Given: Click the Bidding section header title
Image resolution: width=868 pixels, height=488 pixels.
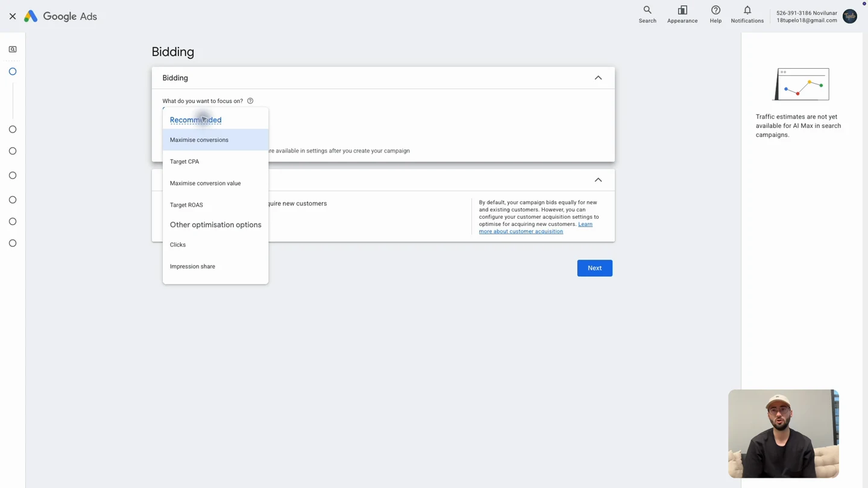Looking at the screenshot, I should pyautogui.click(x=175, y=78).
